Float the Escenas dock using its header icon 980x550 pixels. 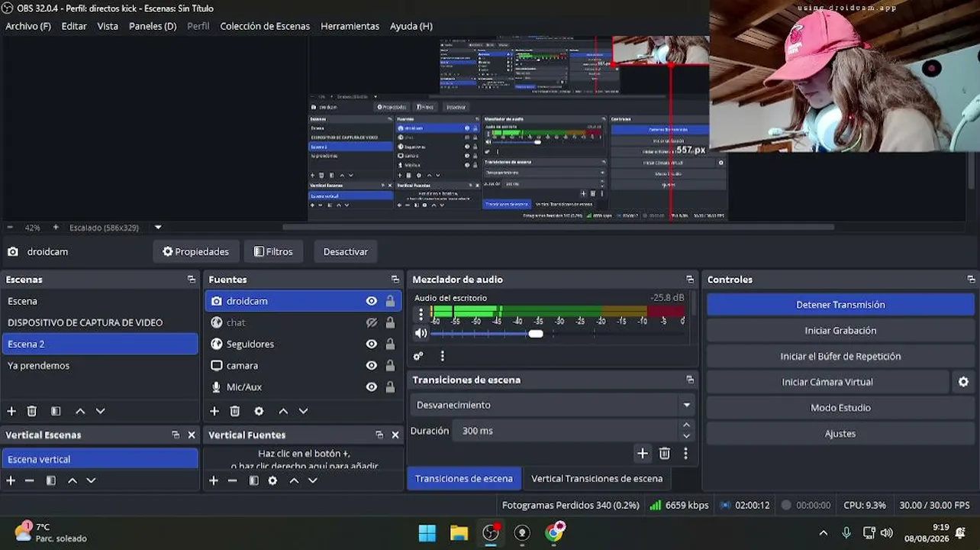click(x=192, y=280)
